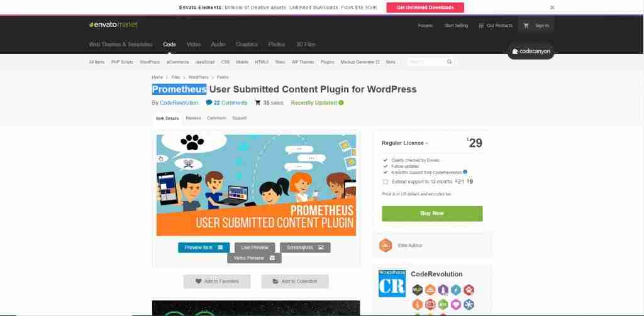Click the green Recently Updated checkmark icon
644x316 pixels.
[x=341, y=102]
